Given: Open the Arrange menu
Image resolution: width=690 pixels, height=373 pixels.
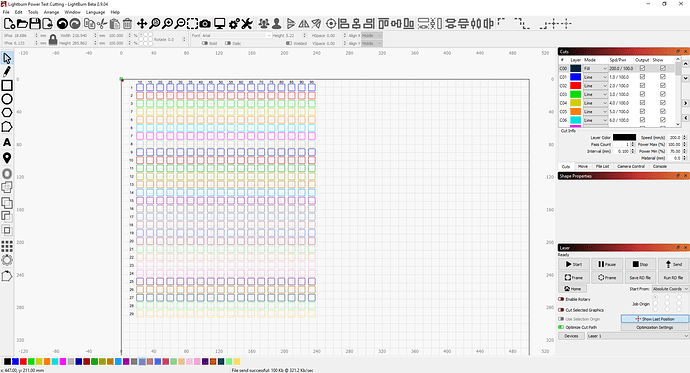Looking at the screenshot, I should click(x=51, y=12).
